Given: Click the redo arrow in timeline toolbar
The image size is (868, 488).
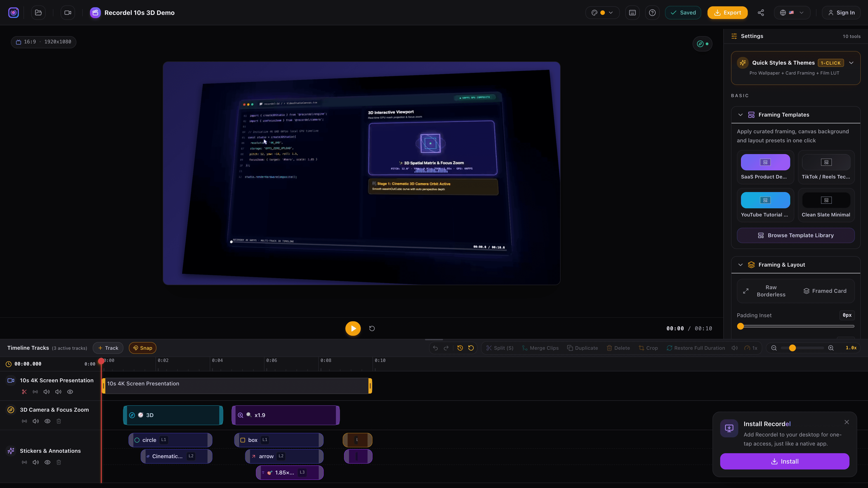Looking at the screenshot, I should pos(446,348).
